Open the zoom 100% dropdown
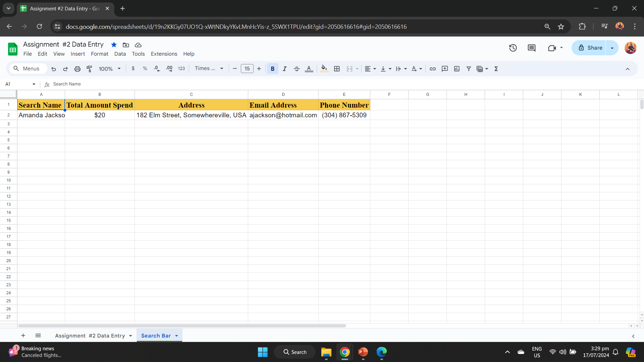 click(x=109, y=69)
